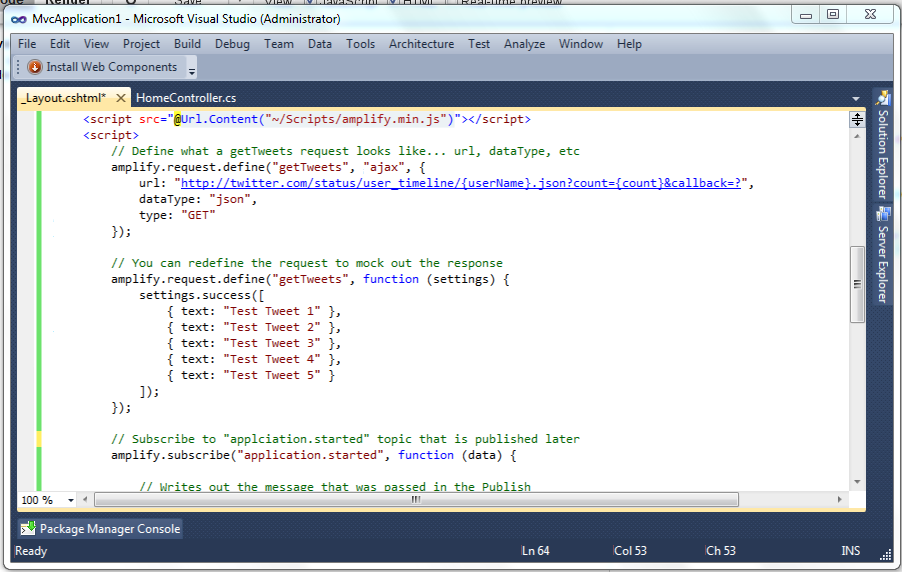Image resolution: width=902 pixels, height=572 pixels.
Task: Follow the twitter.com user_timeline URL link
Action: (461, 183)
